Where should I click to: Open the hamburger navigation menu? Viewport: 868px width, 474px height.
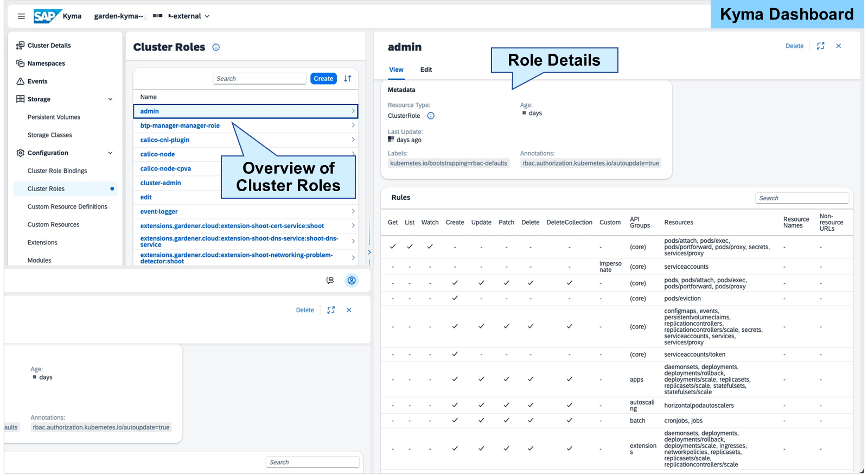pos(21,16)
